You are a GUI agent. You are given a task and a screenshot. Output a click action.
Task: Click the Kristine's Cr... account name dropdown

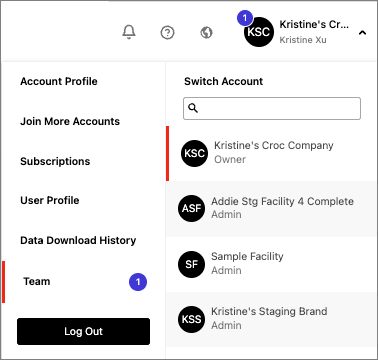point(314,24)
